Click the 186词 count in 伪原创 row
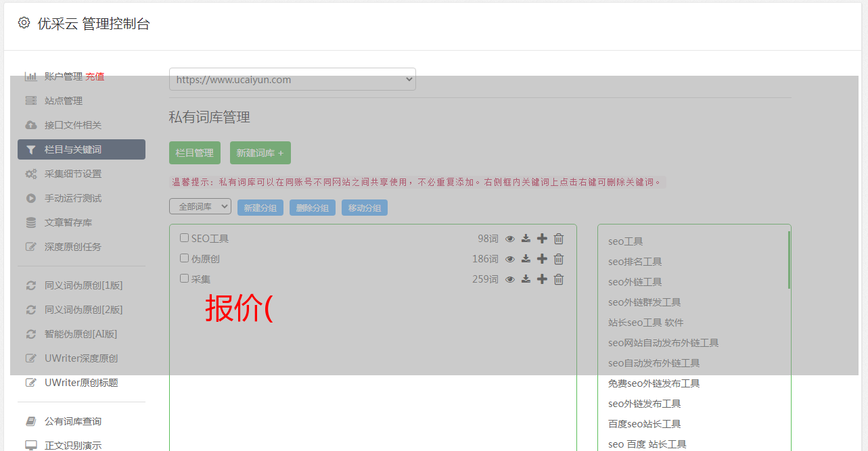The width and height of the screenshot is (868, 451). (x=485, y=259)
